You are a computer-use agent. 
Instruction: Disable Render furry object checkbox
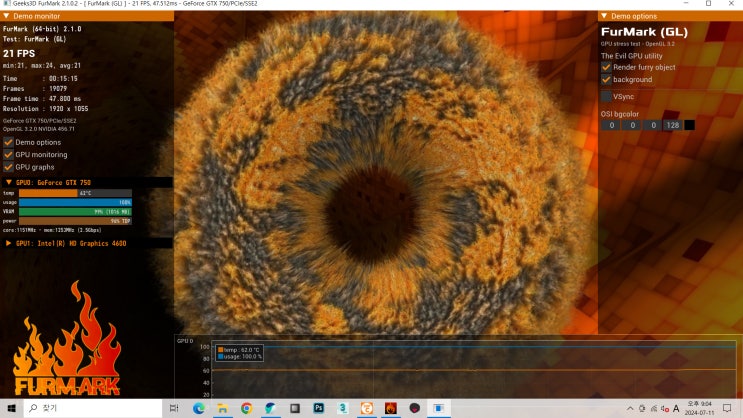click(606, 67)
